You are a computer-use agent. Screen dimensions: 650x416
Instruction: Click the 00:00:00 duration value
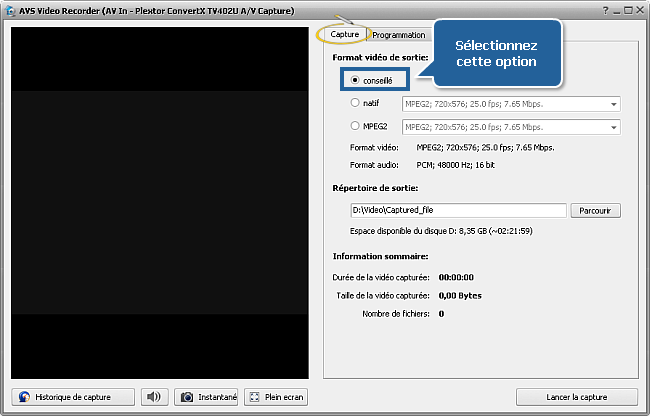pyautogui.click(x=456, y=277)
